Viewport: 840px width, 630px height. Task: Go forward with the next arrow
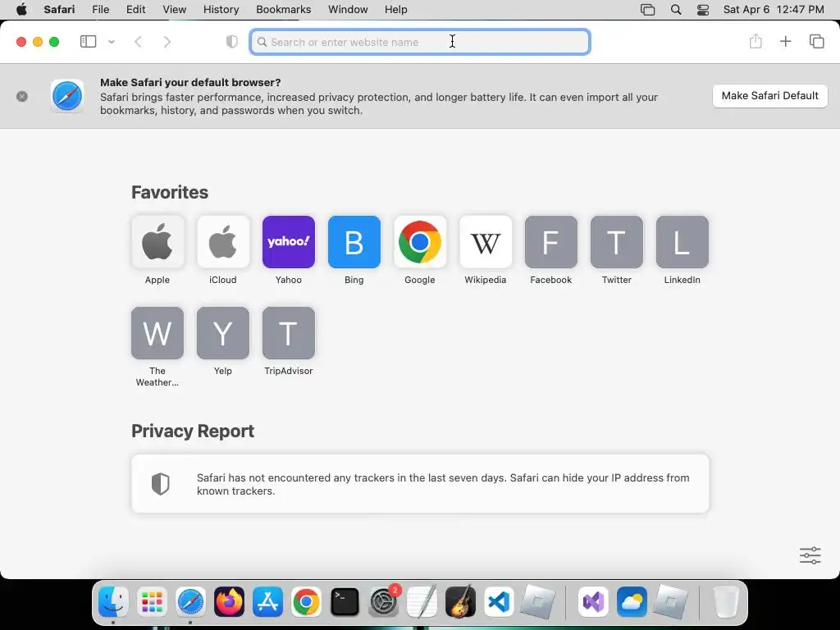point(167,41)
